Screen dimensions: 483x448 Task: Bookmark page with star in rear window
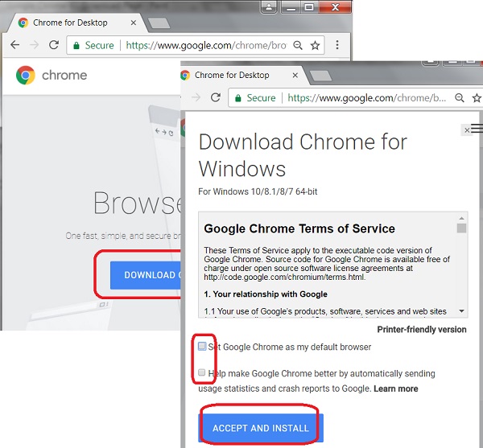pyautogui.click(x=315, y=46)
